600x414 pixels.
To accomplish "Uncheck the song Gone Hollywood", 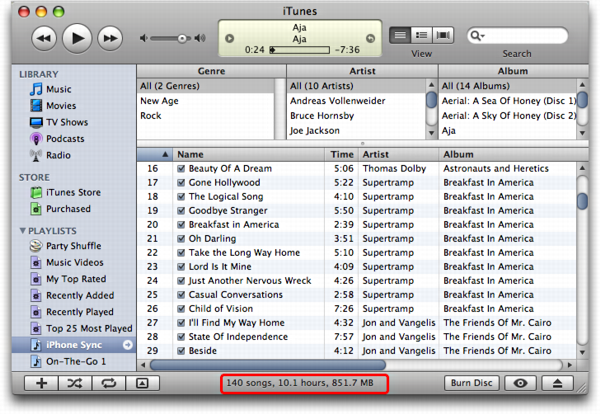I will tap(181, 183).
